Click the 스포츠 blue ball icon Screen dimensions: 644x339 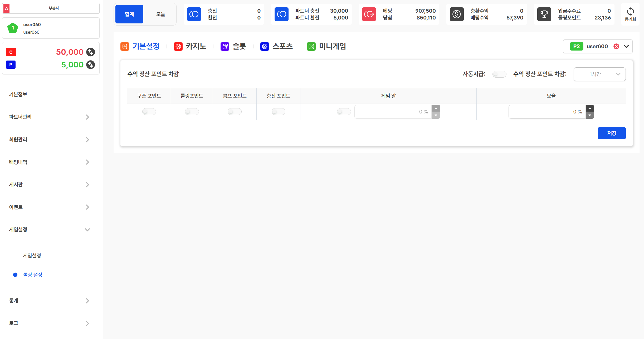[265, 47]
